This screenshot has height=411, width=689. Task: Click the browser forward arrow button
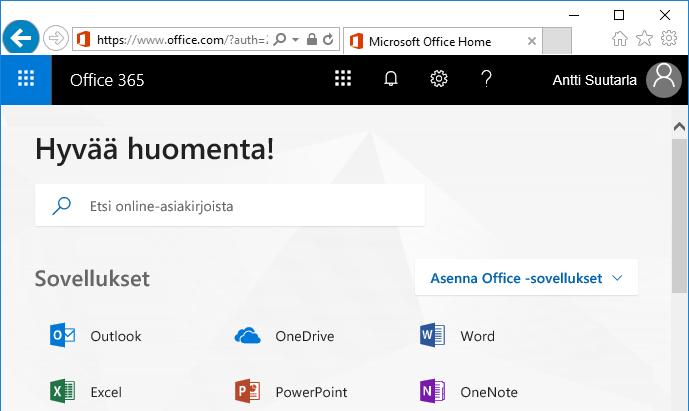[56, 38]
